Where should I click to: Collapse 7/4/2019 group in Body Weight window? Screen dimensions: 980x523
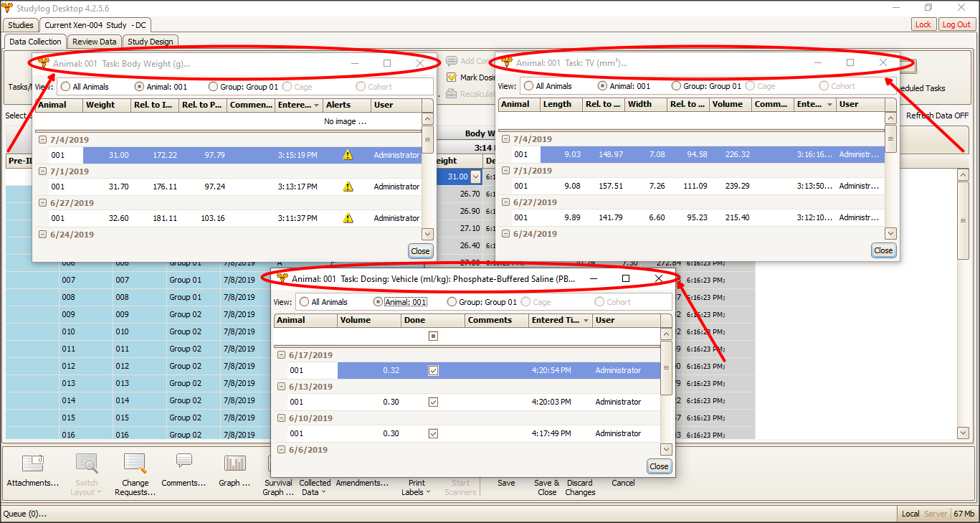pos(42,140)
